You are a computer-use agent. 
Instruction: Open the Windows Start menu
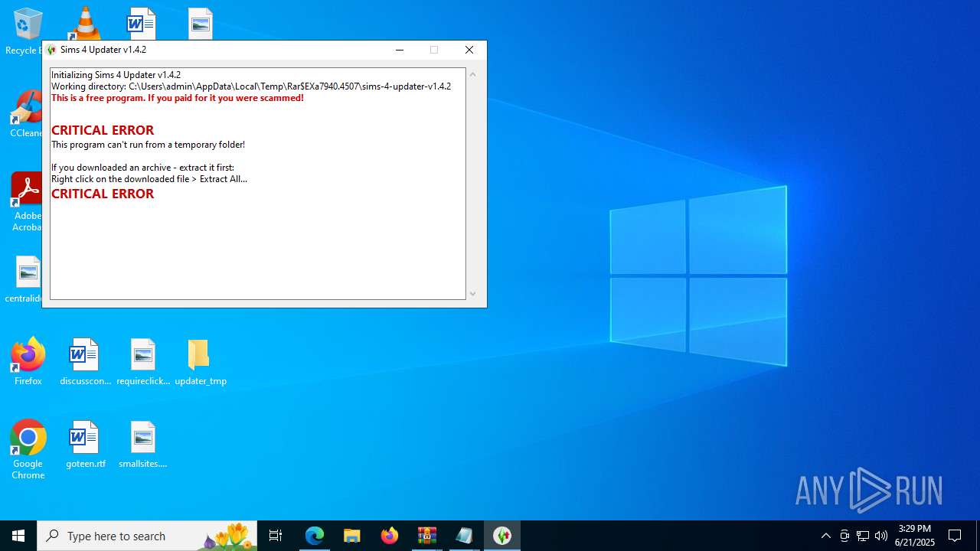(18, 536)
